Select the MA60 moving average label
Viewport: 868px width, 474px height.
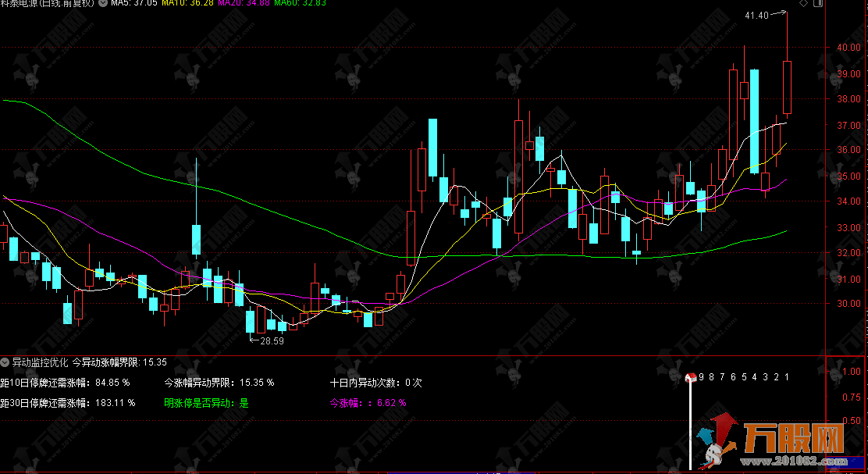(279, 4)
